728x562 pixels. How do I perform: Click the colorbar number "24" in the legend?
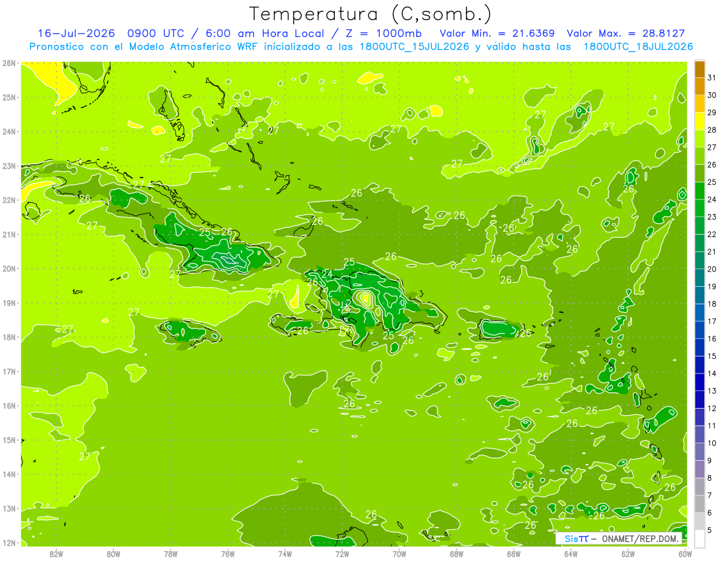[x=712, y=199]
